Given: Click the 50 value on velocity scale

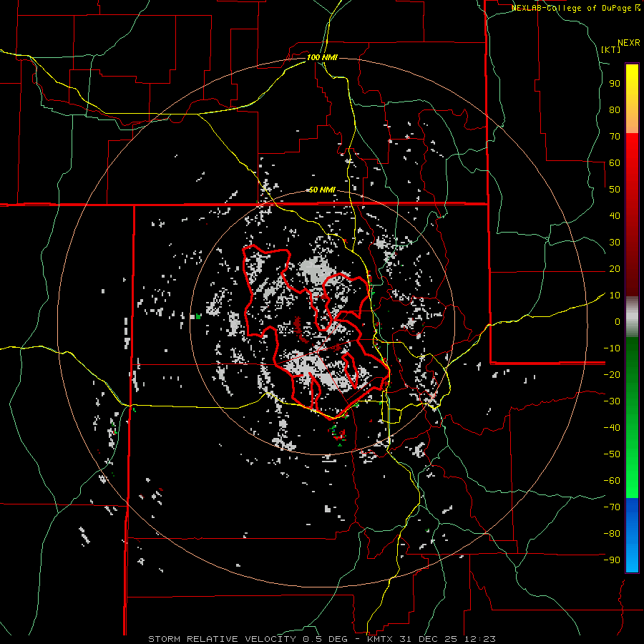Looking at the screenshot, I should pyautogui.click(x=614, y=189).
